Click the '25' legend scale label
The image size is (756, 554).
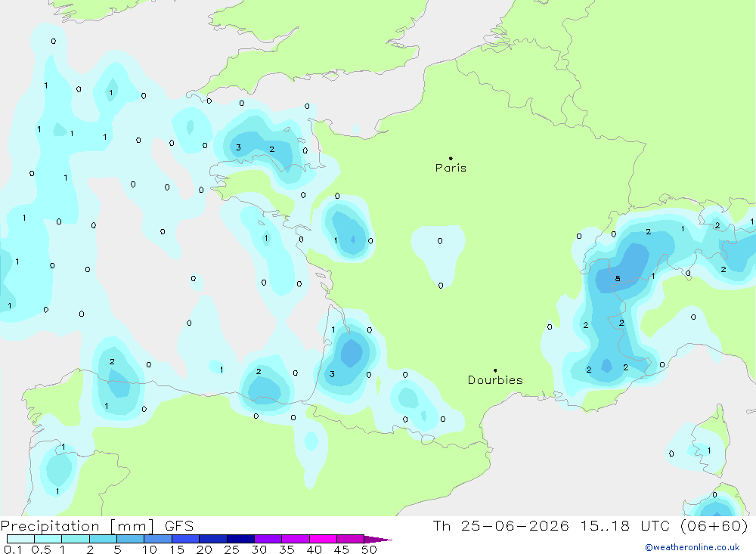(231, 549)
